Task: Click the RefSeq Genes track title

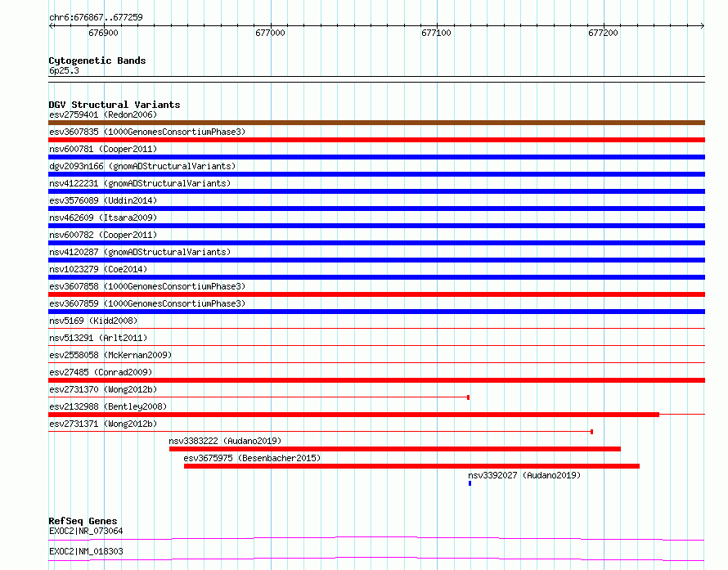Action: coord(83,521)
